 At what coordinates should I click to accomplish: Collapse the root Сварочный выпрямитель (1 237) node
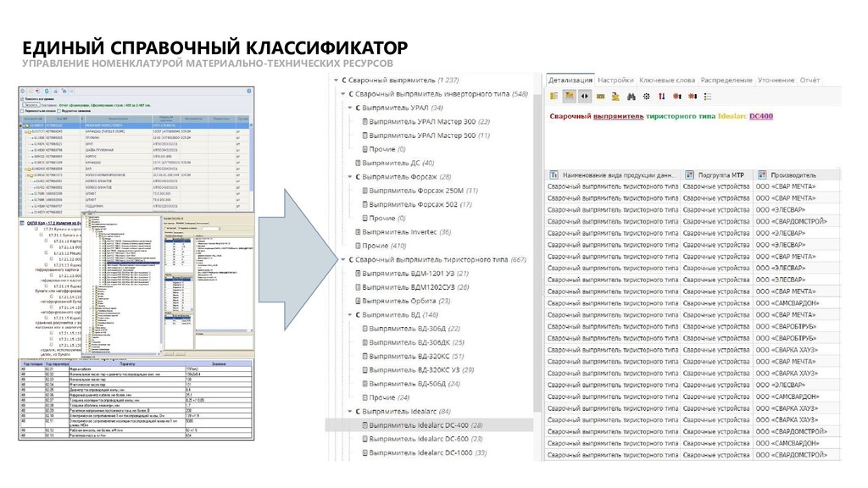click(336, 80)
